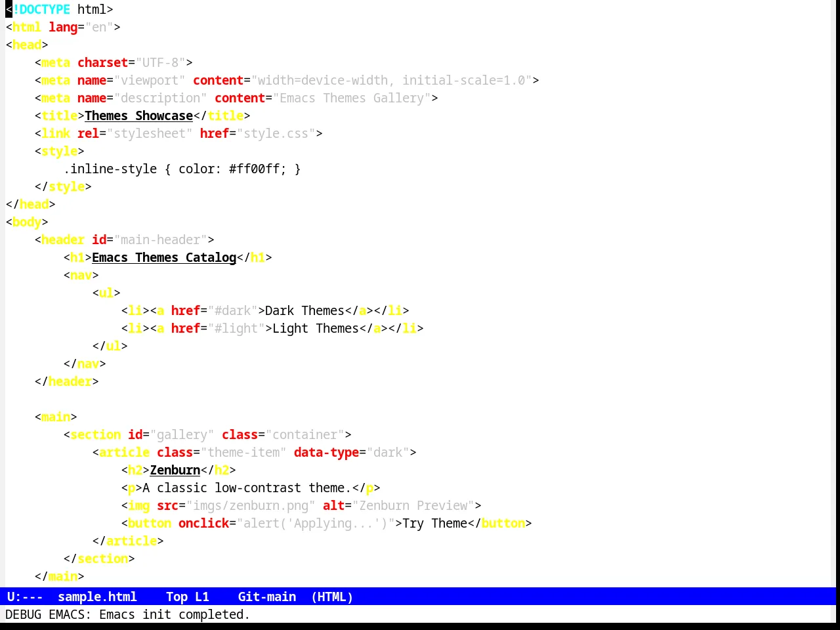Viewport: 840px width, 630px height.
Task: Place cursor on the !DOCTYPE keyword
Action: point(41,9)
